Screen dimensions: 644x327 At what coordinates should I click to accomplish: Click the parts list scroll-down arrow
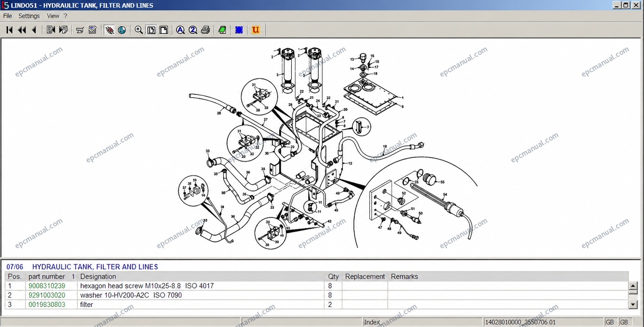[633, 305]
